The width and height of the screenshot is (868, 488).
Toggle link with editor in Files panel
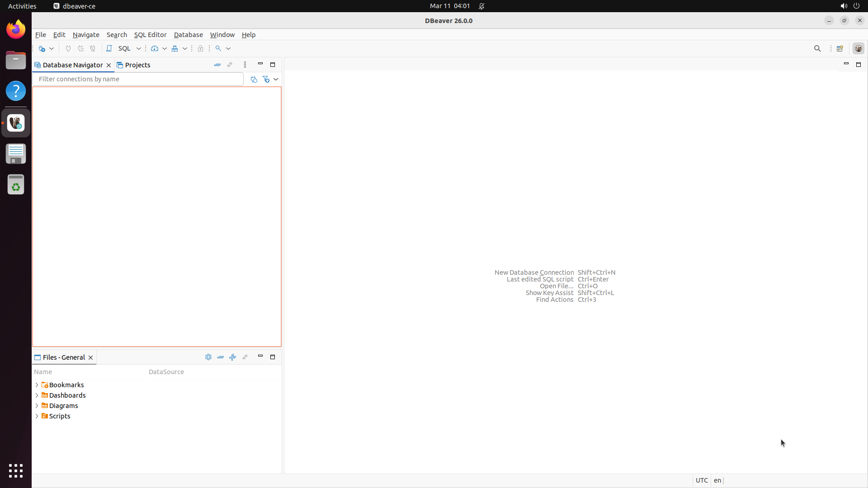[245, 357]
